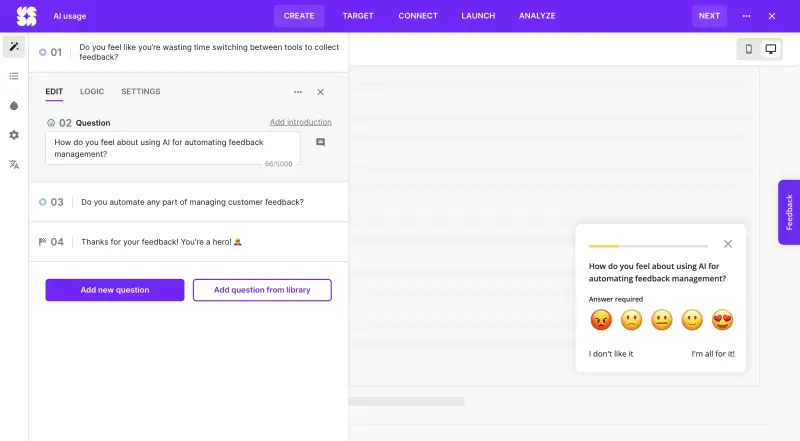Image resolution: width=800 pixels, height=441 pixels.
Task: Click the comment icon beside question field
Action: (x=320, y=142)
